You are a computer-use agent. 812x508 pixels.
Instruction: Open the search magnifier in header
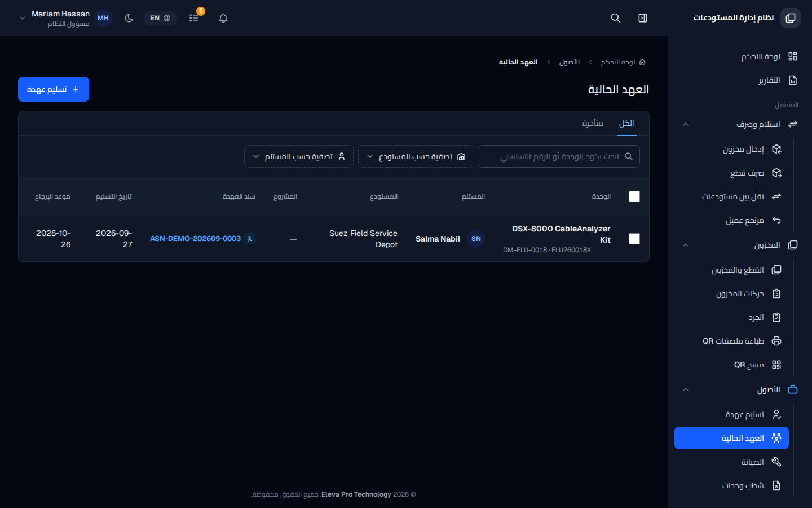coord(616,18)
